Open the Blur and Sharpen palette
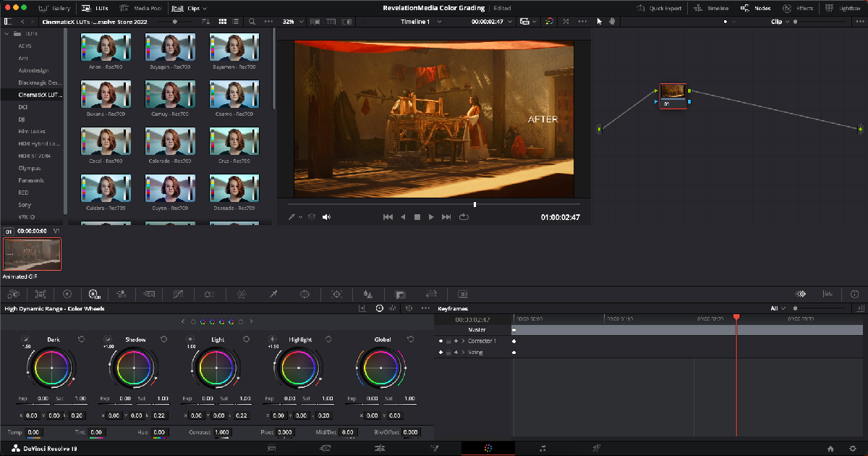This screenshot has width=868, height=456. click(367, 295)
